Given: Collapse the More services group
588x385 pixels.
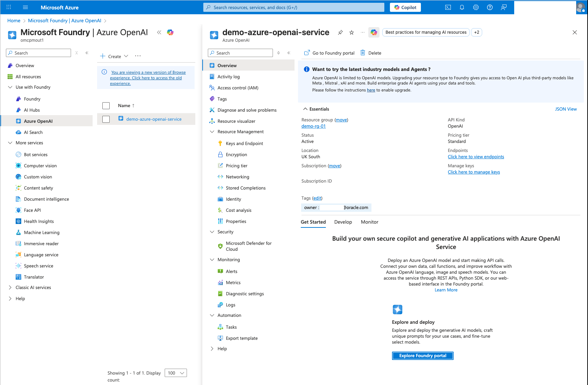Looking at the screenshot, I should [x=10, y=143].
